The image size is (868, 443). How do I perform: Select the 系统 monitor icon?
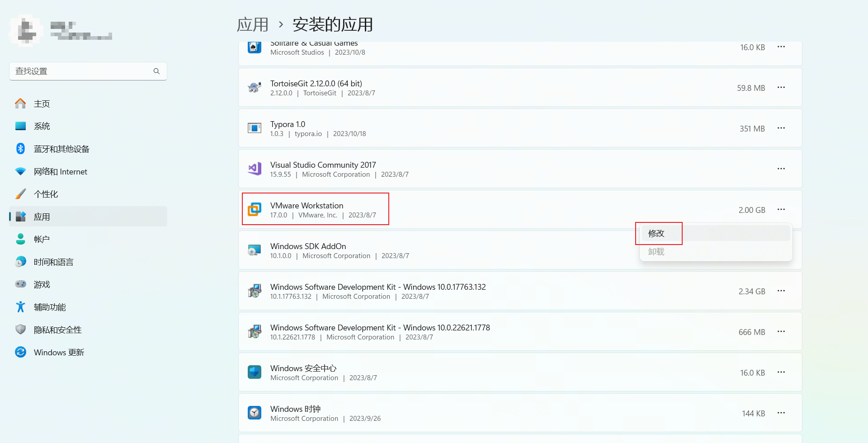(x=20, y=126)
